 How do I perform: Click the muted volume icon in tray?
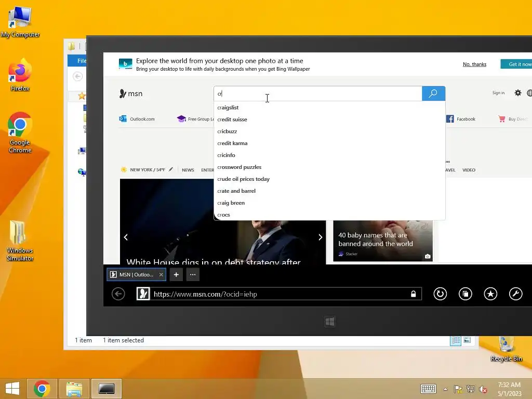tap(483, 389)
